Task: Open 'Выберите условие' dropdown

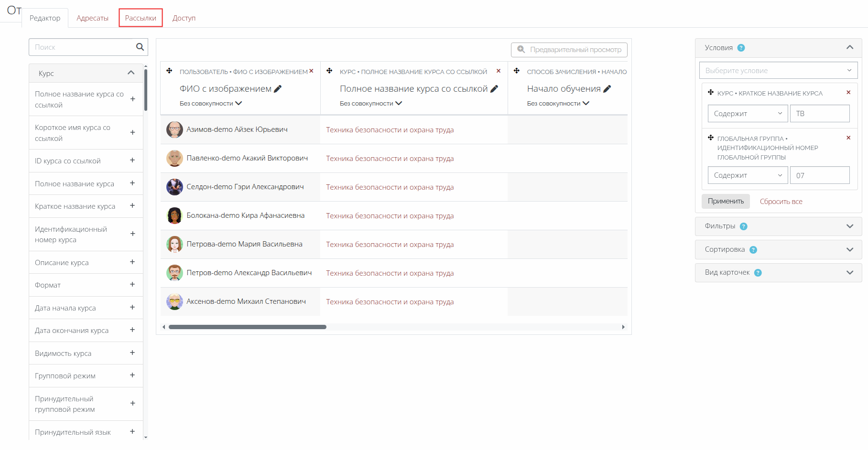Action: coord(778,71)
